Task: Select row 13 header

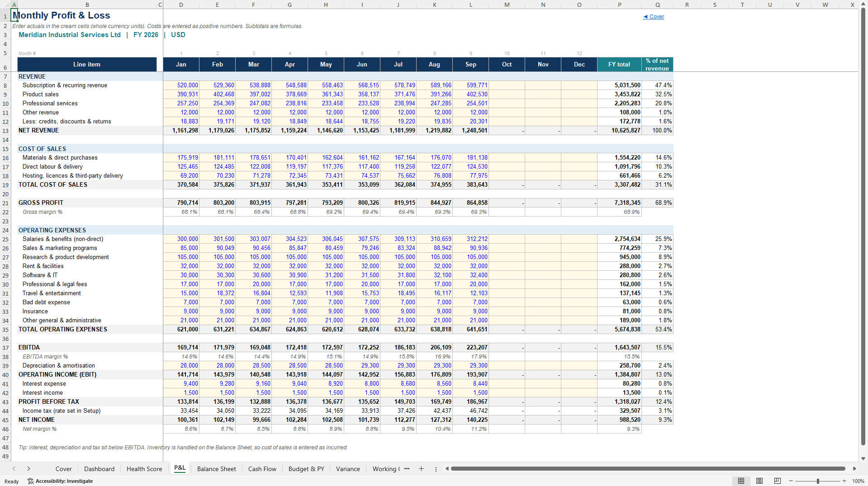Action: tap(5, 131)
